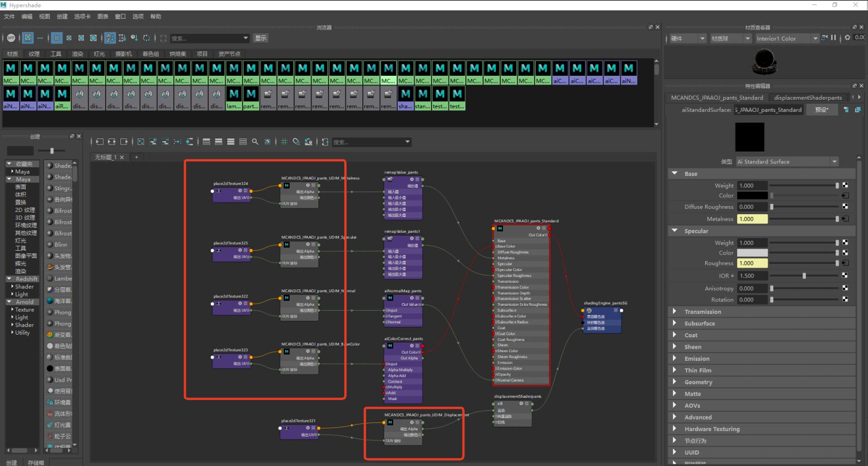Click the Specular Color swatch
The height and width of the screenshot is (466, 868).
(x=752, y=253)
